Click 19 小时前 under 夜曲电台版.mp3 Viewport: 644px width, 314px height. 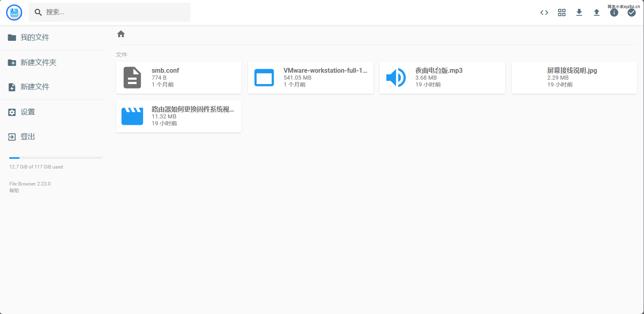[428, 84]
